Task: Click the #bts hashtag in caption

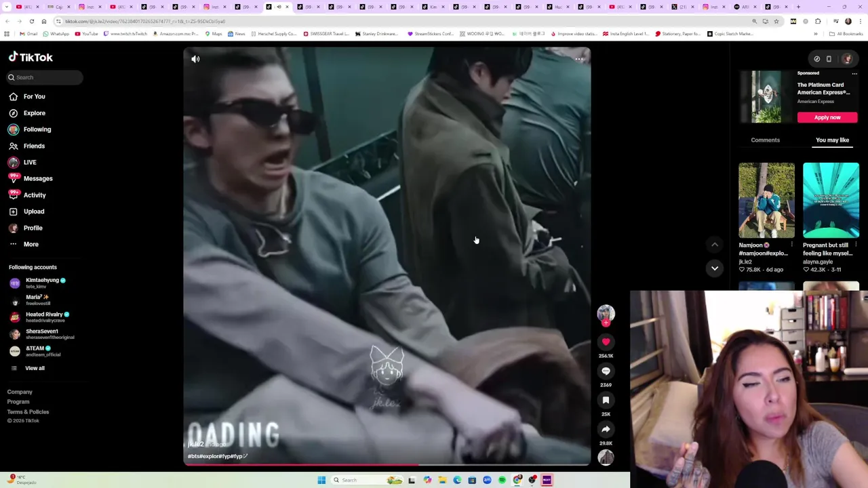Action: click(x=193, y=456)
